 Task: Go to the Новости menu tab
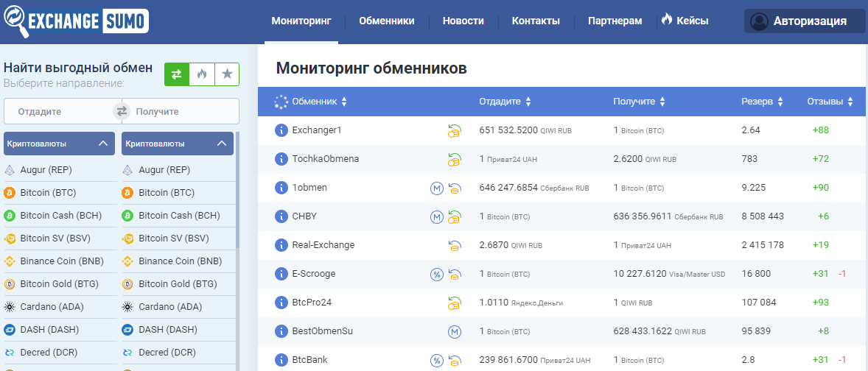pos(463,21)
